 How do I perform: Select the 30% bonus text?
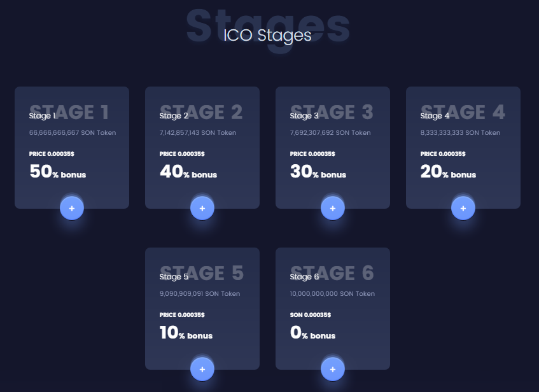click(318, 172)
